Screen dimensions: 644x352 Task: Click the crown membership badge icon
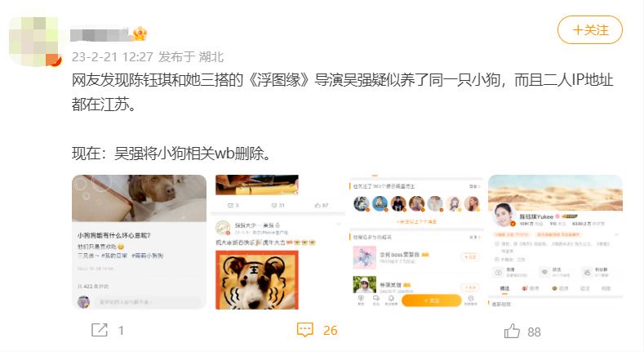pos(140,33)
